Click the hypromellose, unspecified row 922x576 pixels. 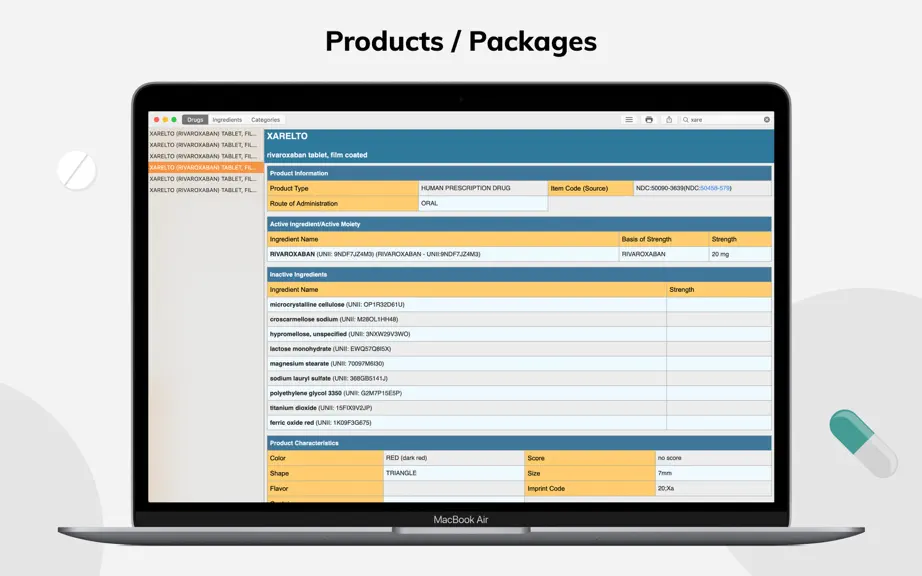click(519, 334)
